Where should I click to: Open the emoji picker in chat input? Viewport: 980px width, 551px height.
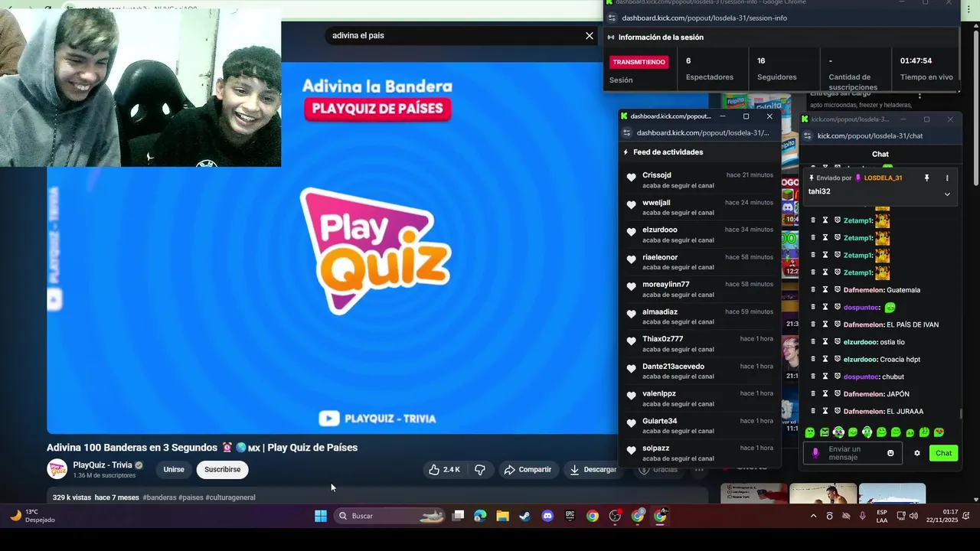point(890,453)
